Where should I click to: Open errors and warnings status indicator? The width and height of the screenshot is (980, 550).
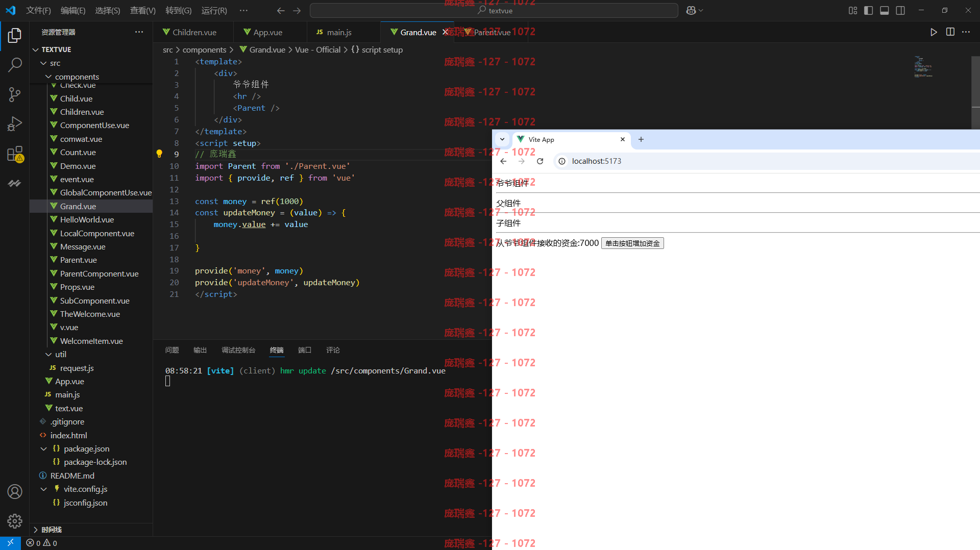pos(42,543)
